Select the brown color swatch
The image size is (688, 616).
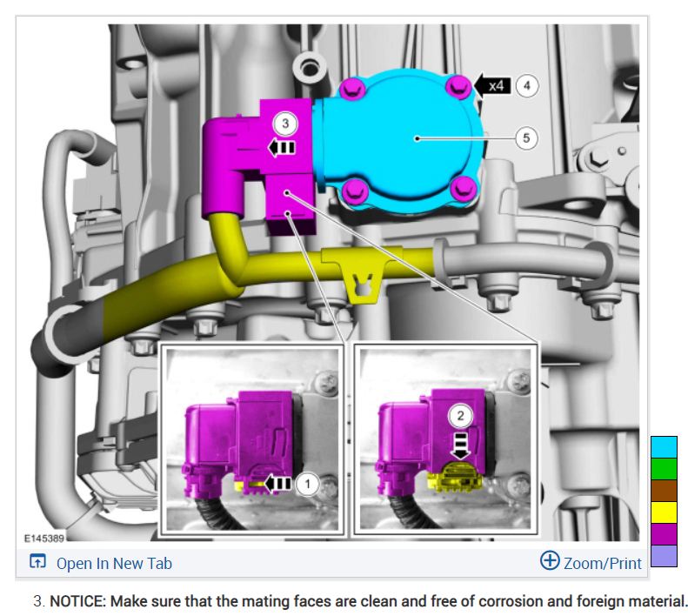(664, 491)
